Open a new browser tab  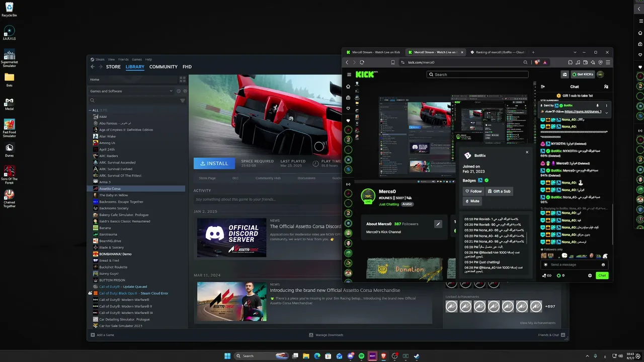[x=533, y=52]
